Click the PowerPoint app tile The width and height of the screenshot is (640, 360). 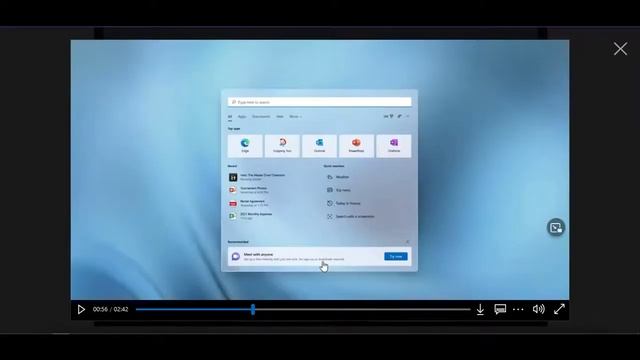(356, 146)
